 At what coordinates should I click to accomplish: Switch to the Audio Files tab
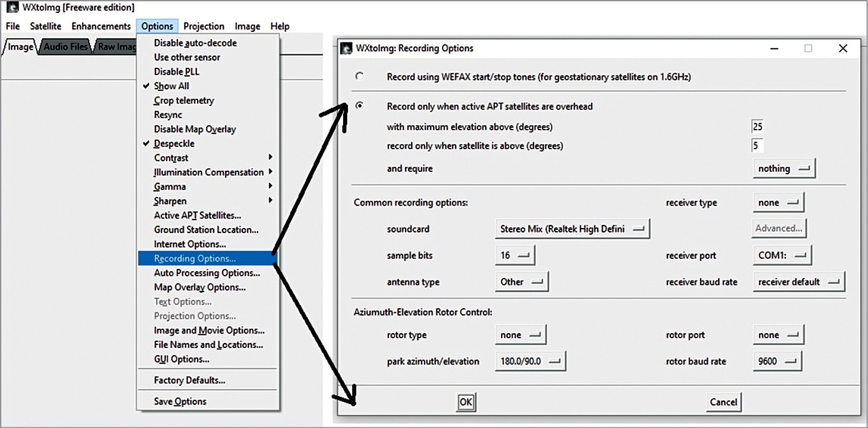tap(66, 47)
